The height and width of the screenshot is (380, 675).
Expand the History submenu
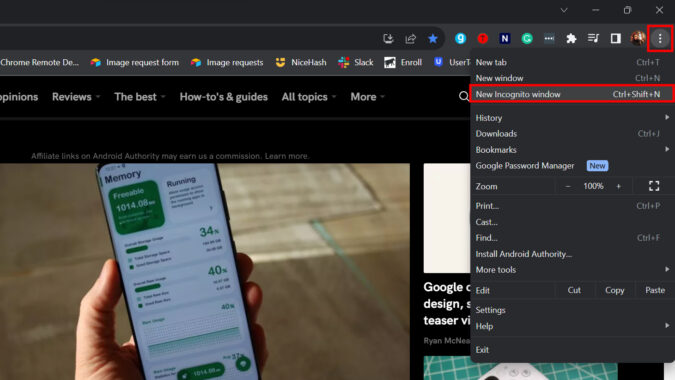[x=572, y=118]
